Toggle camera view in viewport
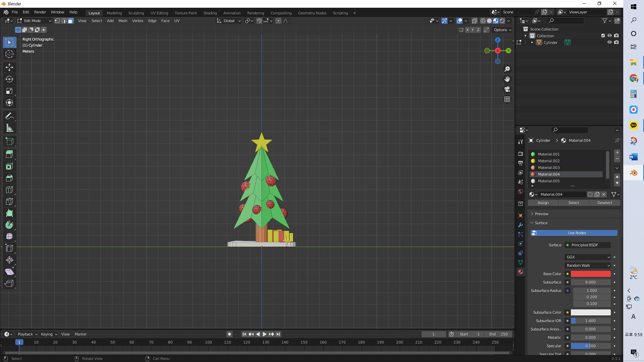Image resolution: width=644 pixels, height=362 pixels. coord(507,89)
